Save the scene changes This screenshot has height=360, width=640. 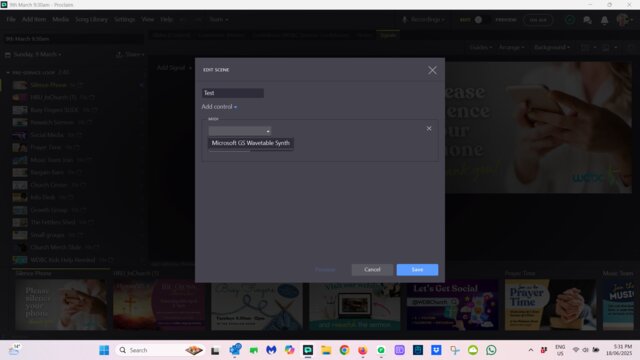417,270
